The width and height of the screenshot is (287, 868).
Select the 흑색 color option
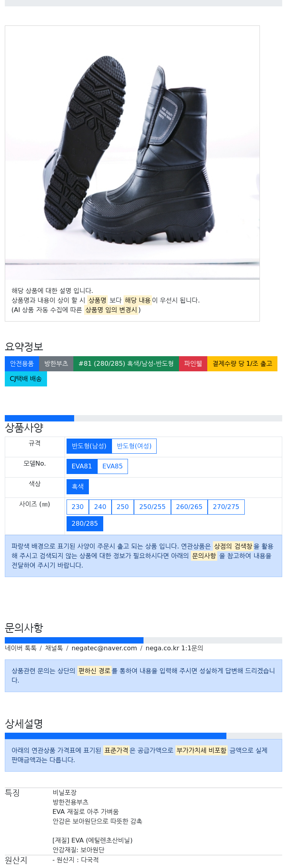point(78,487)
